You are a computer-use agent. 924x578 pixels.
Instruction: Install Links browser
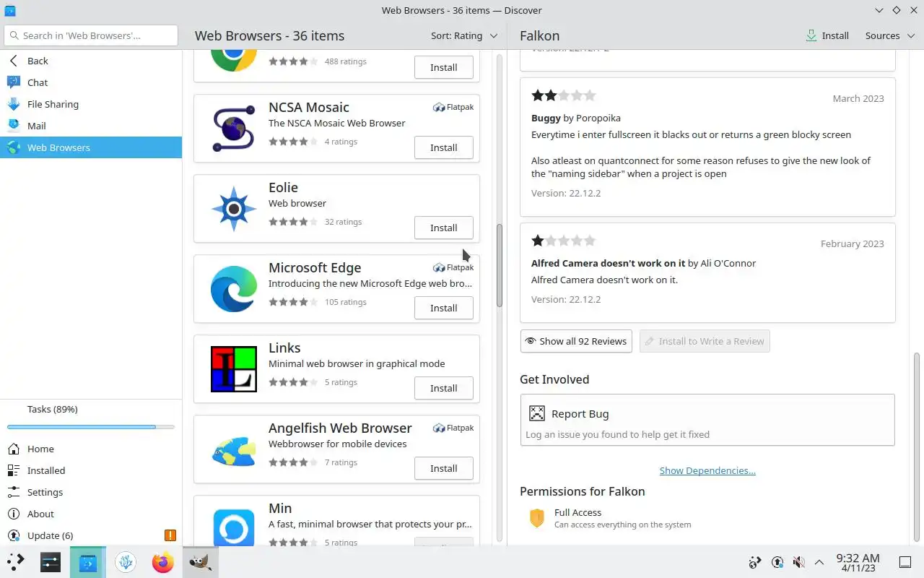coord(443,388)
